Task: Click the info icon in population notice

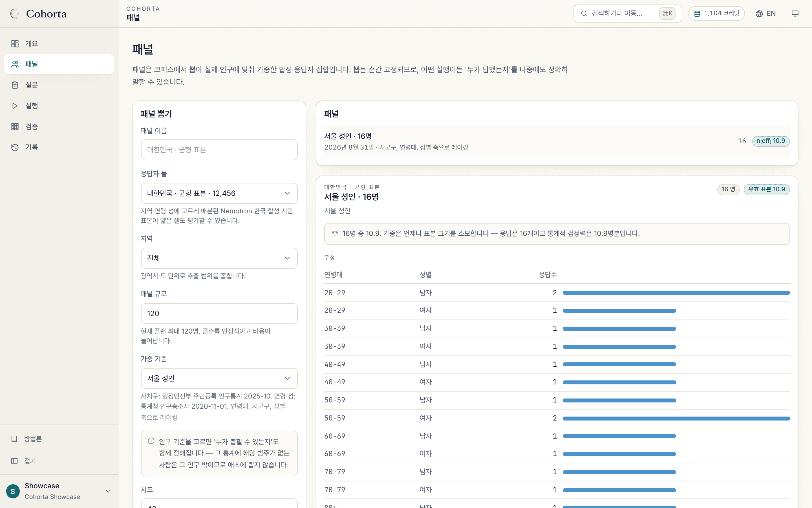Action: [x=151, y=441]
